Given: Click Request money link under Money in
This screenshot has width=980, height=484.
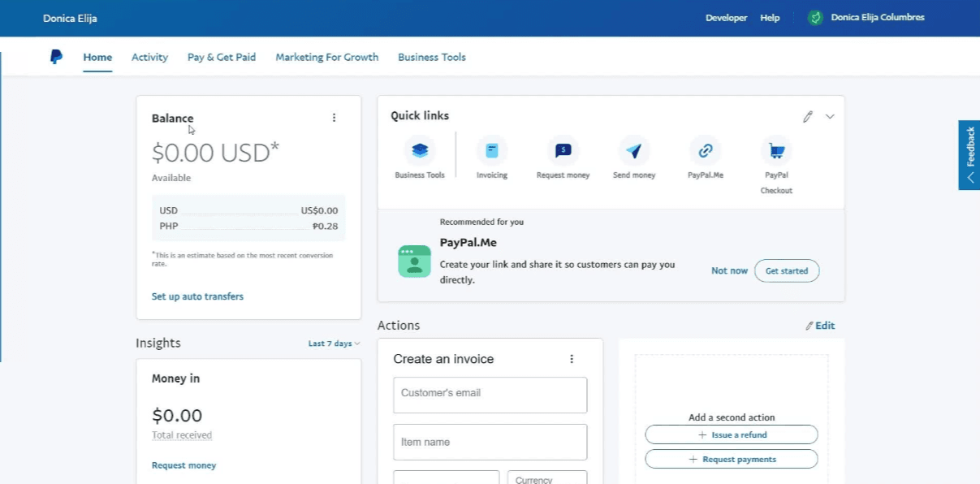Looking at the screenshot, I should tap(184, 465).
